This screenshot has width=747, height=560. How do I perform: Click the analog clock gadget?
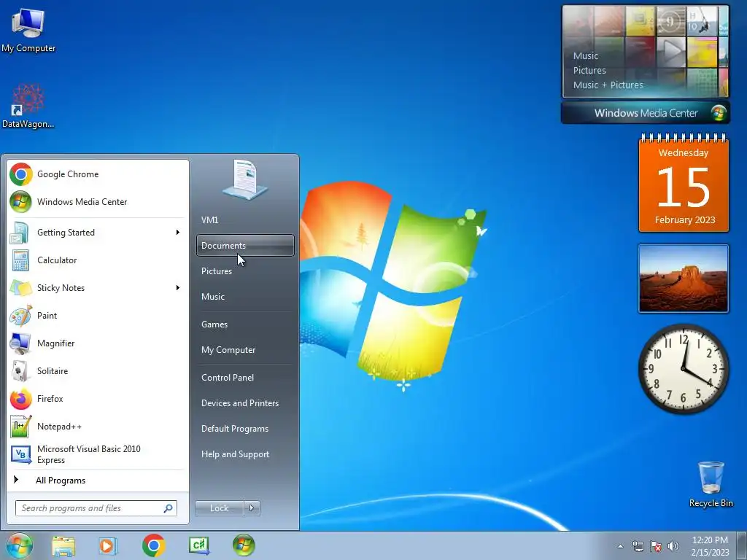684,369
